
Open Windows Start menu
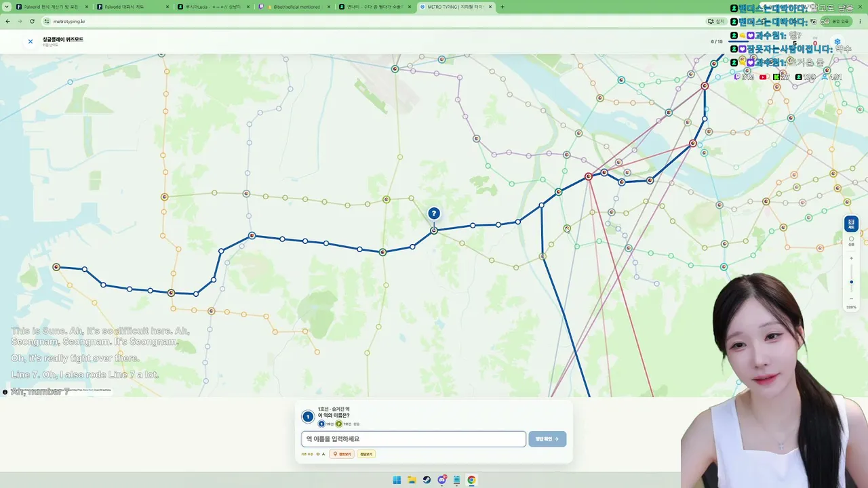[x=397, y=480]
